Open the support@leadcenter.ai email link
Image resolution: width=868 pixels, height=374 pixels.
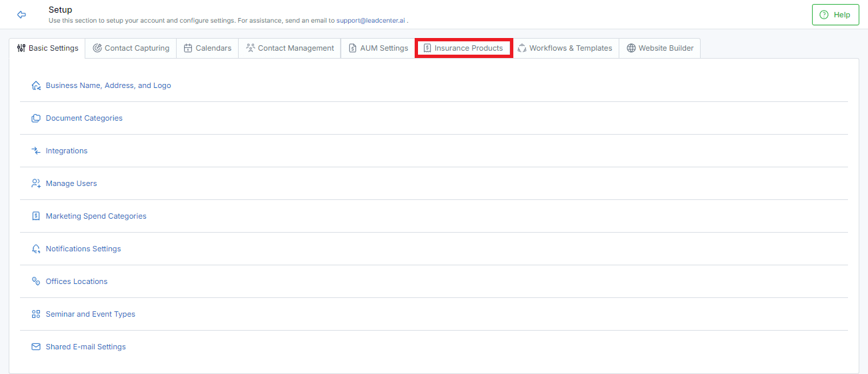[x=371, y=21]
